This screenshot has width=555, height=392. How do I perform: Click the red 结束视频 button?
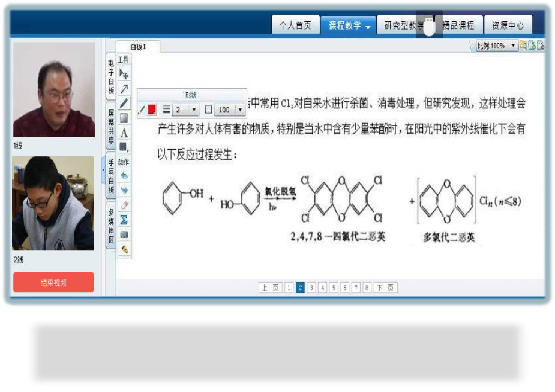54,283
